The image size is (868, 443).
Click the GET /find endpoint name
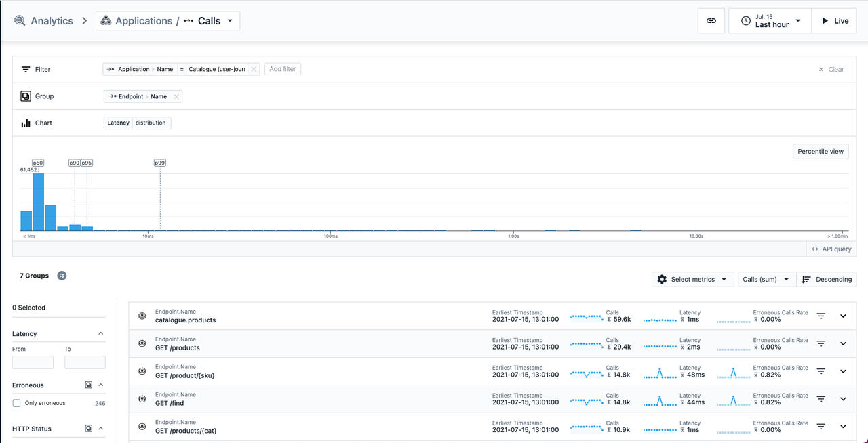tap(170, 403)
